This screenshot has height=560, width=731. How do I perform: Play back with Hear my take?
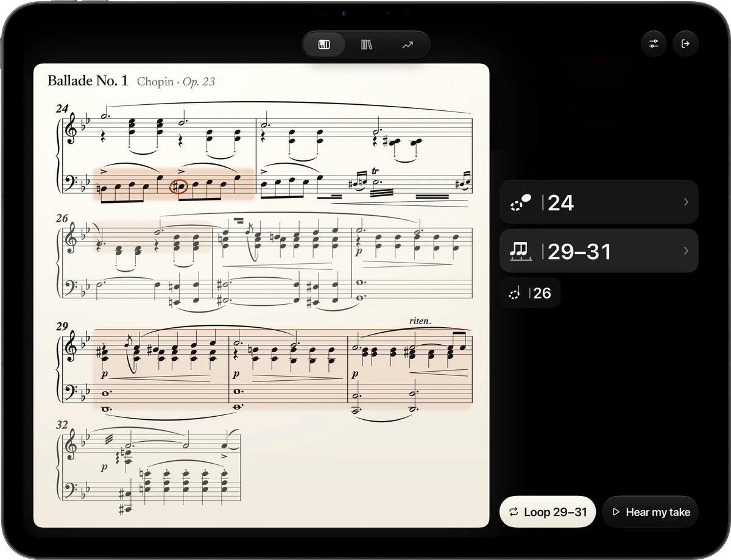tap(650, 512)
